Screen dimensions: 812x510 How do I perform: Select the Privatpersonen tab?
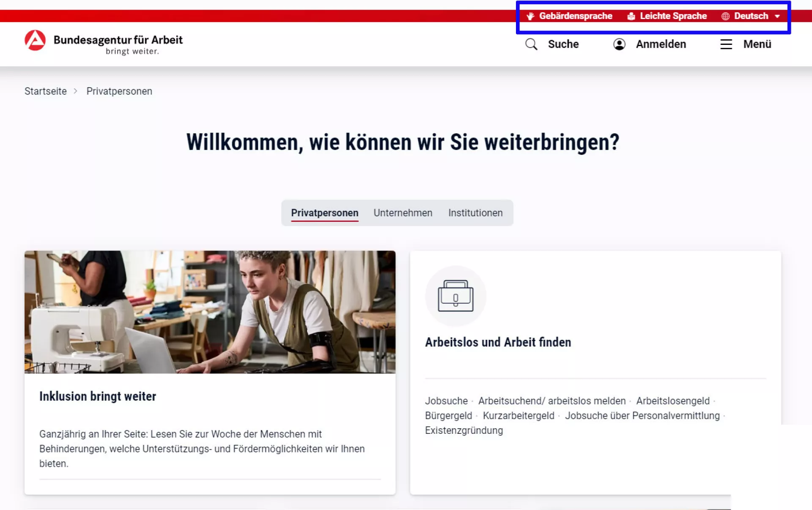coord(324,213)
